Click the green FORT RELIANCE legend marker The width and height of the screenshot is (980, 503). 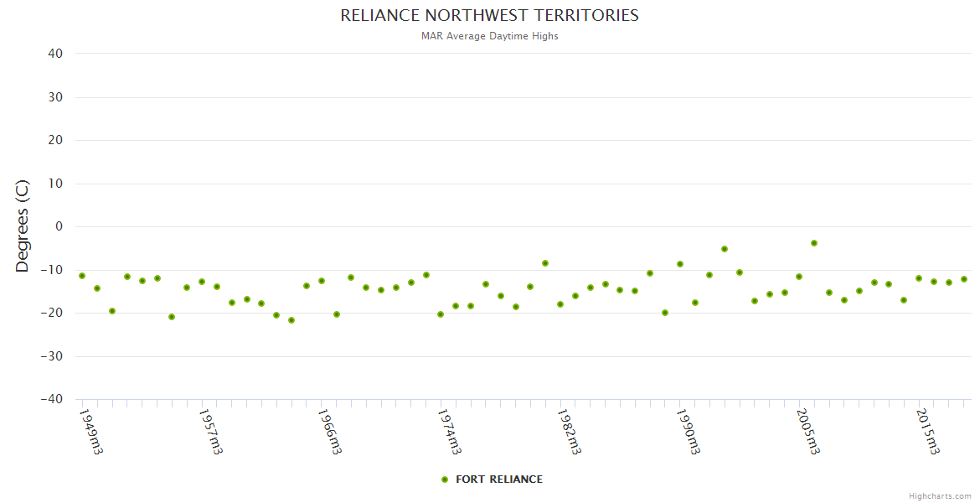[x=445, y=480]
